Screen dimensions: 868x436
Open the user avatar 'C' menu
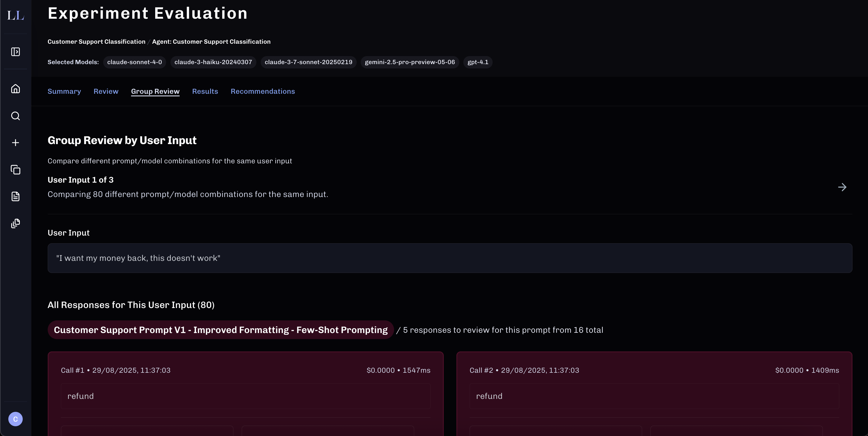click(x=16, y=419)
